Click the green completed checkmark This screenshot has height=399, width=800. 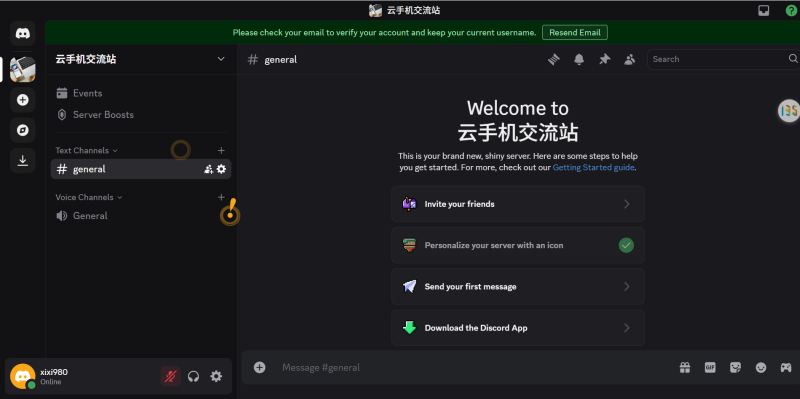pos(627,245)
